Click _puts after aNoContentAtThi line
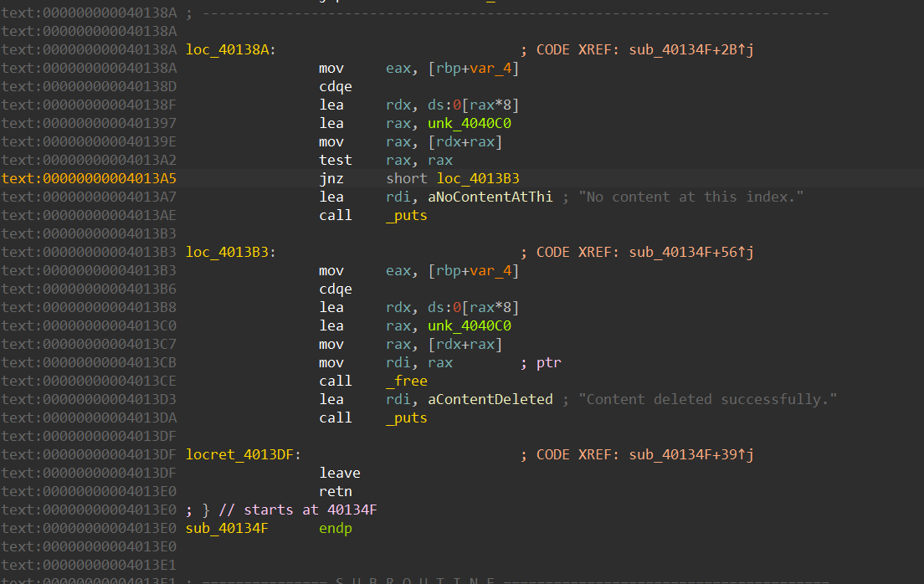The width and height of the screenshot is (924, 584). [407, 216]
